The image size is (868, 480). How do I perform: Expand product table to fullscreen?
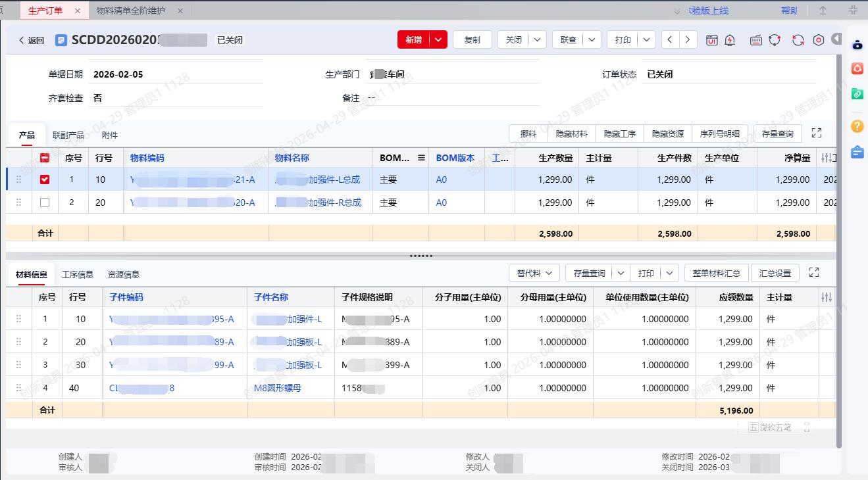[817, 133]
